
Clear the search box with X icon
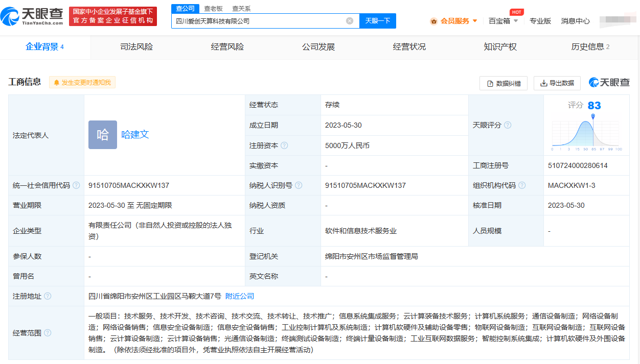click(350, 21)
